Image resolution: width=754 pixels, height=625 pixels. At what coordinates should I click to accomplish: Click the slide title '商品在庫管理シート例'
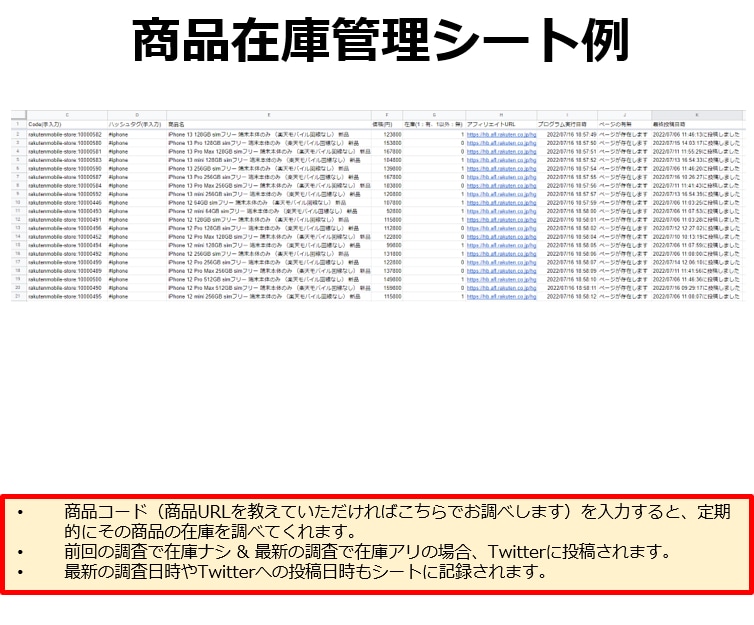pos(381,40)
